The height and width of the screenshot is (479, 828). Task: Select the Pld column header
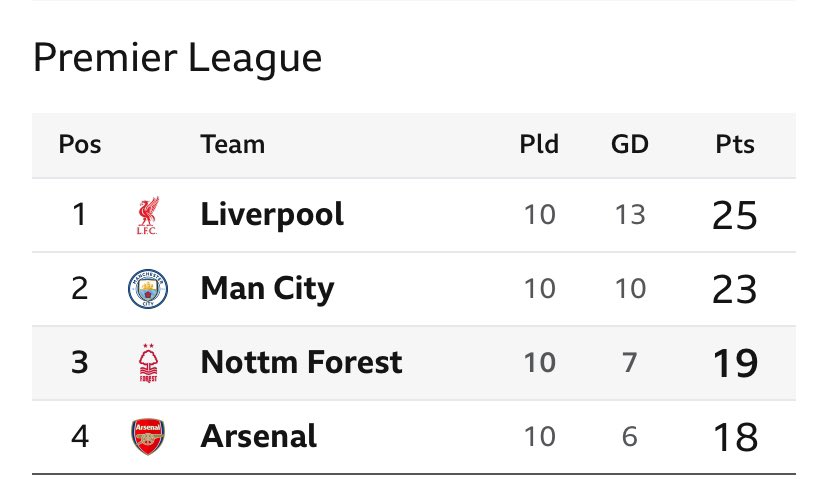click(x=539, y=144)
